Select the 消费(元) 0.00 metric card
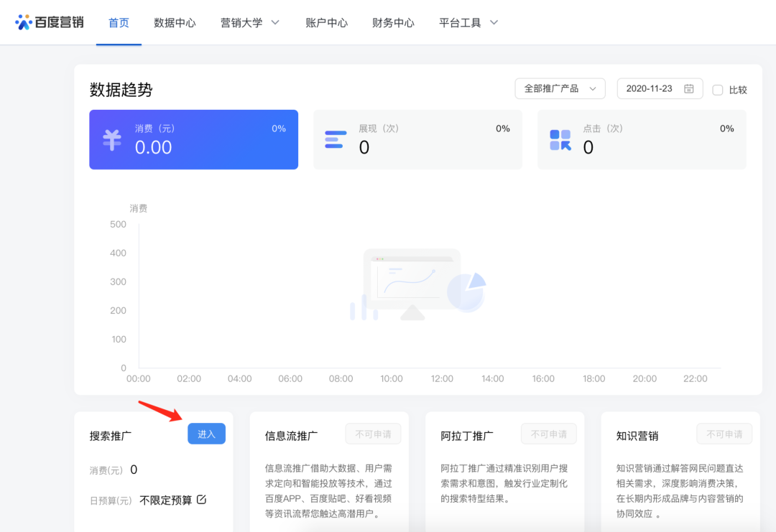 click(x=193, y=139)
